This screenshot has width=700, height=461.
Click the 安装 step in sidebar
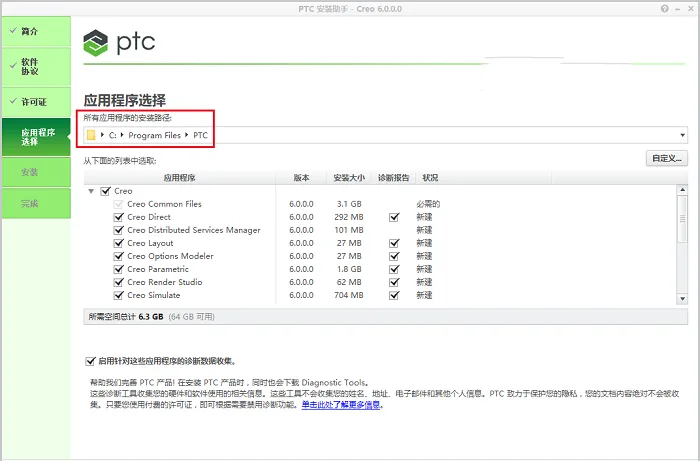[36, 172]
